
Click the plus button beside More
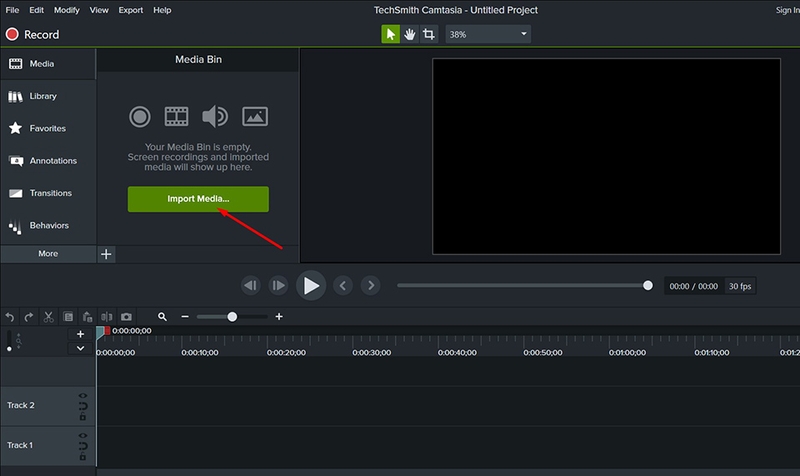106,254
